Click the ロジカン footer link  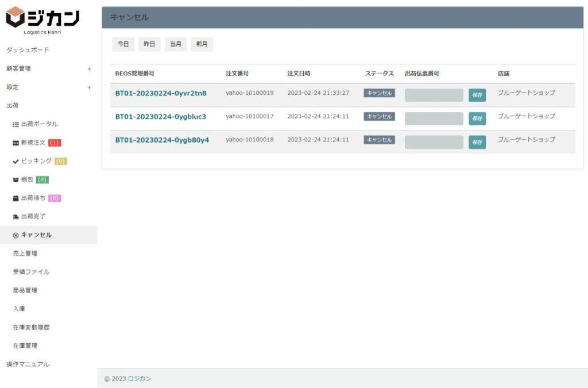tap(140, 379)
